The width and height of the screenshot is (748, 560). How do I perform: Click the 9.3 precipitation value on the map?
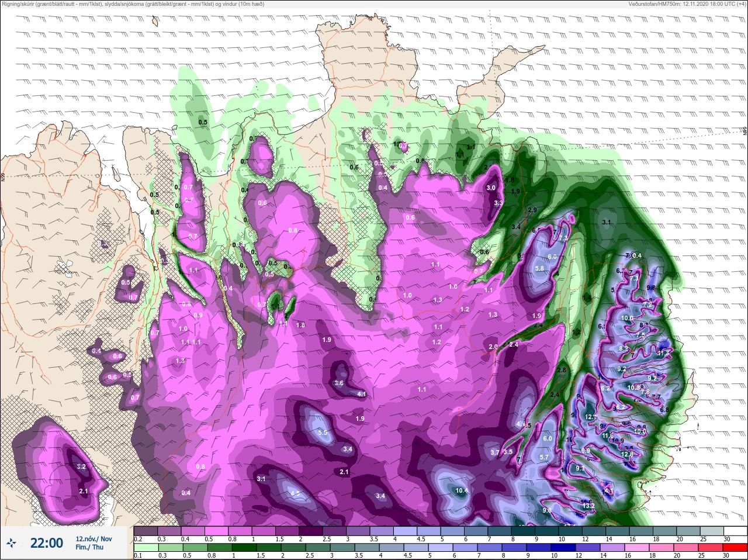coord(580,468)
